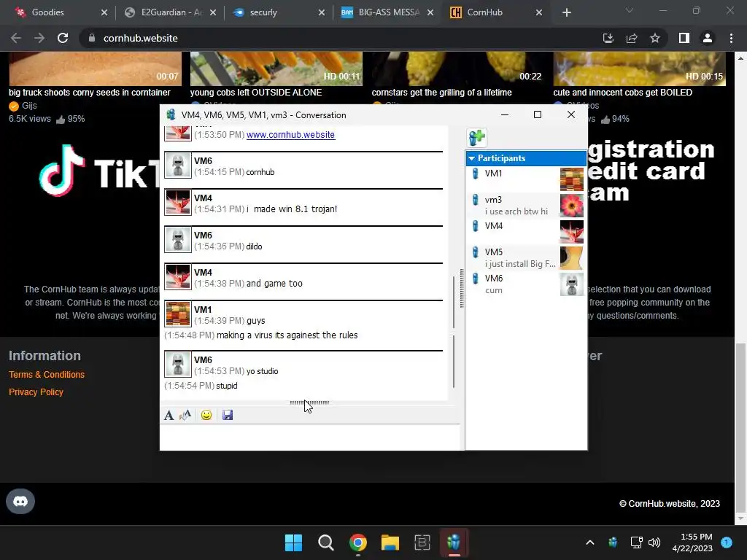Click the save conversation floppy icon
The image size is (747, 560).
click(228, 415)
